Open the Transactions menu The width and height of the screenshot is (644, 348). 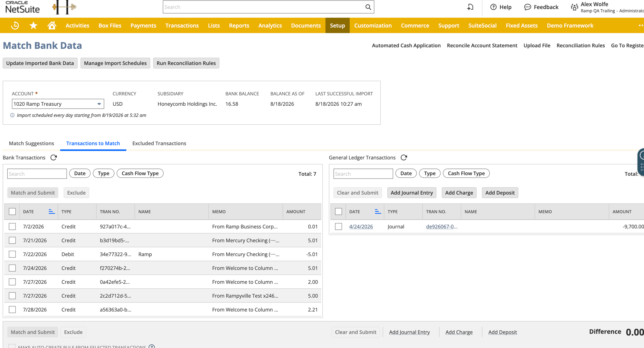click(x=182, y=25)
